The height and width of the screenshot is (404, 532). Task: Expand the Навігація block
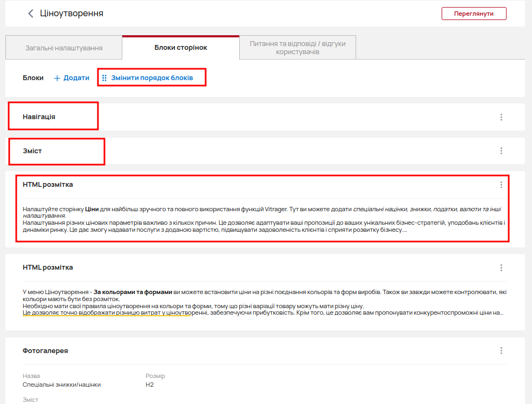coord(39,116)
